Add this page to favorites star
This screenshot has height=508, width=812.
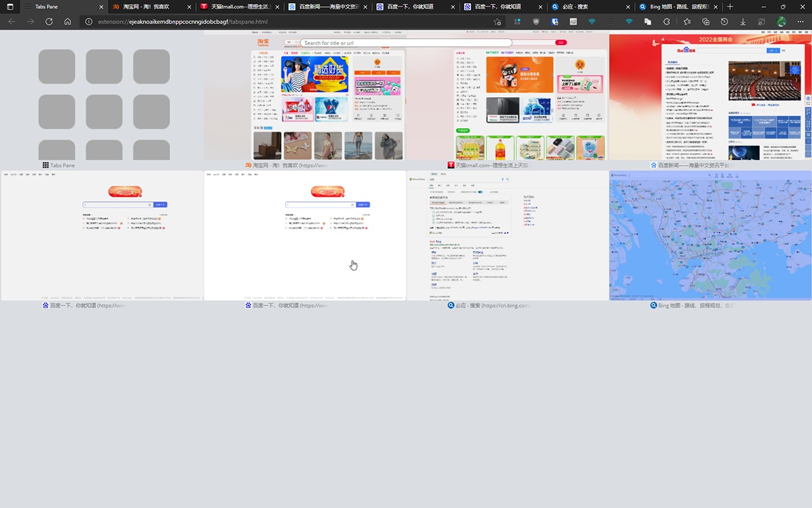click(497, 22)
